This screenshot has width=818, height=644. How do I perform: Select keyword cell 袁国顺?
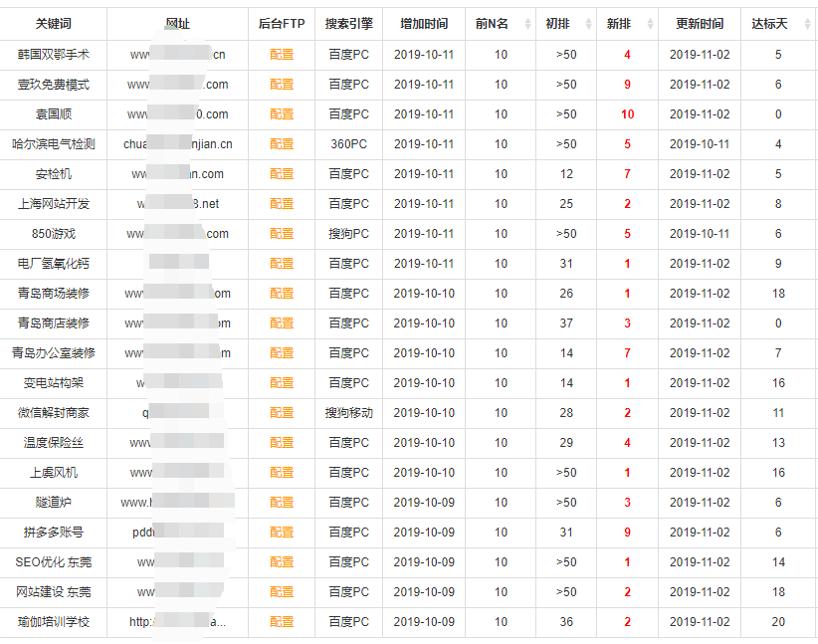click(53, 113)
